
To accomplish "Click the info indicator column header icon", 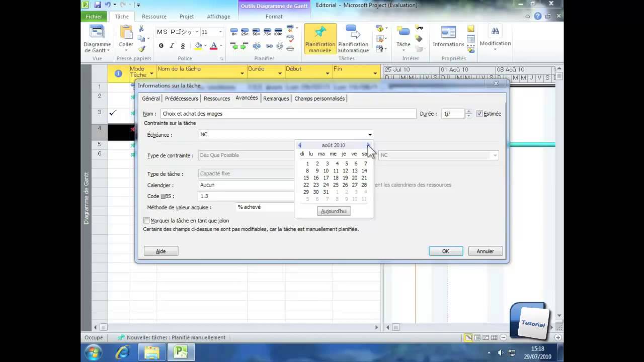I will [118, 73].
